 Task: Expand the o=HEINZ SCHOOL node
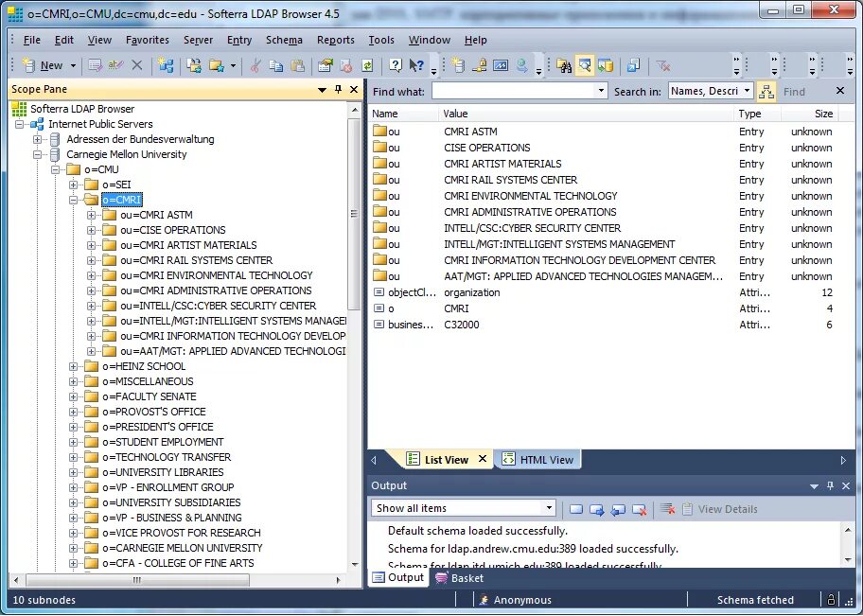tap(73, 366)
